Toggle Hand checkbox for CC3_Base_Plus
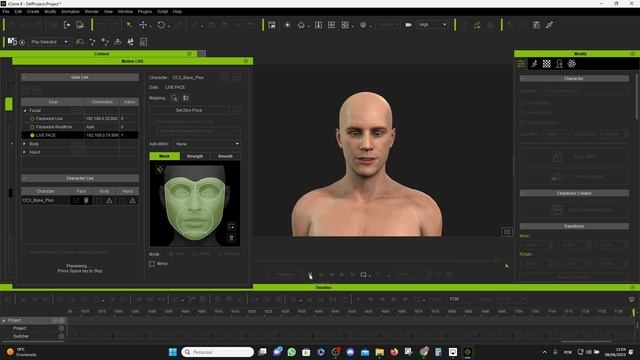 (x=122, y=200)
